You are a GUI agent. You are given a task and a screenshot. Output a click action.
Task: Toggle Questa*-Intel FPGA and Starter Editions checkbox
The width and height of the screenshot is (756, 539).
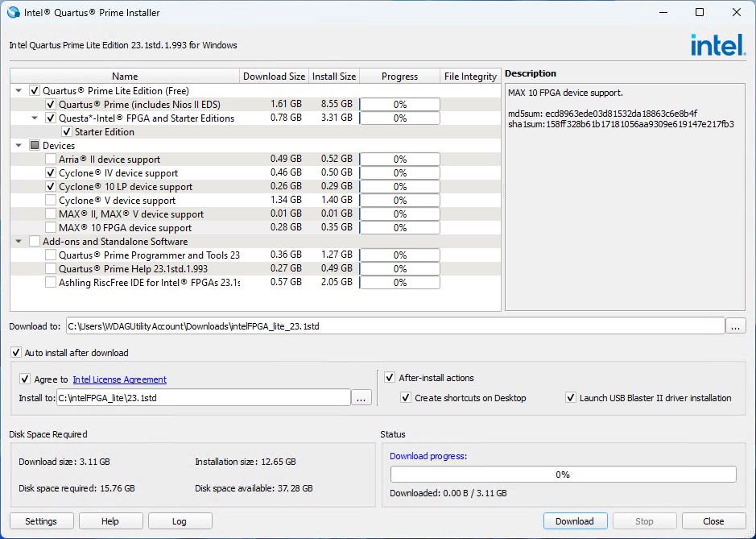[x=51, y=118]
